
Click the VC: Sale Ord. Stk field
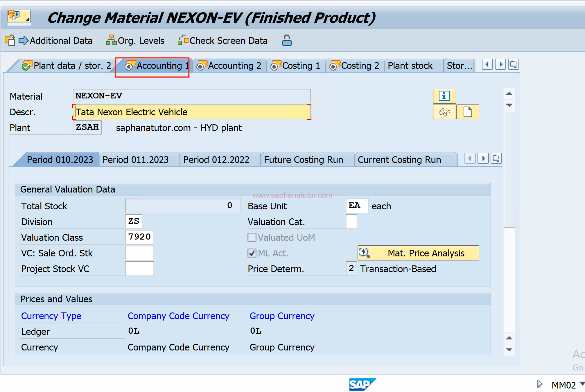pyautogui.click(x=139, y=253)
